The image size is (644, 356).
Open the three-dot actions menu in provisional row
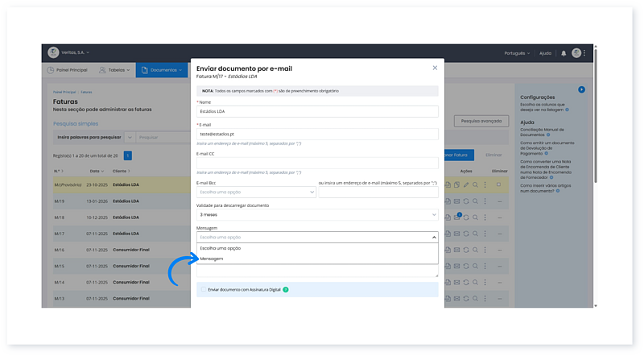[485, 184]
